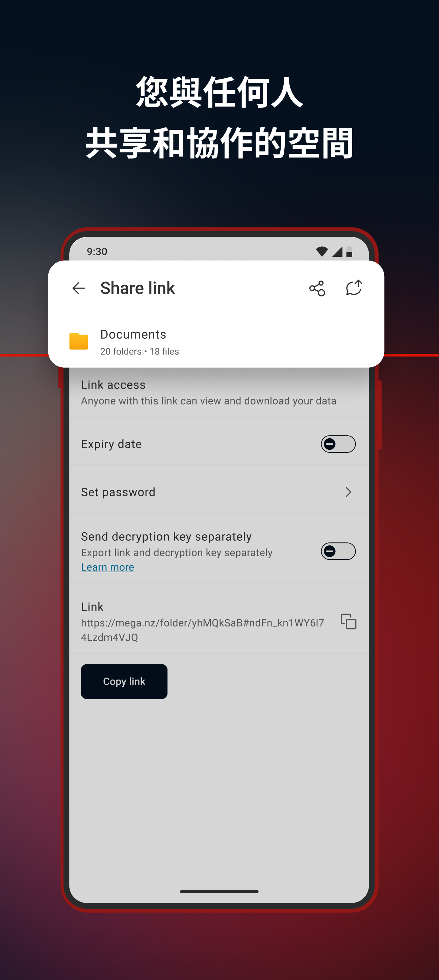439x980 pixels.
Task: Select the yellow Documents folder icon
Action: 79,341
